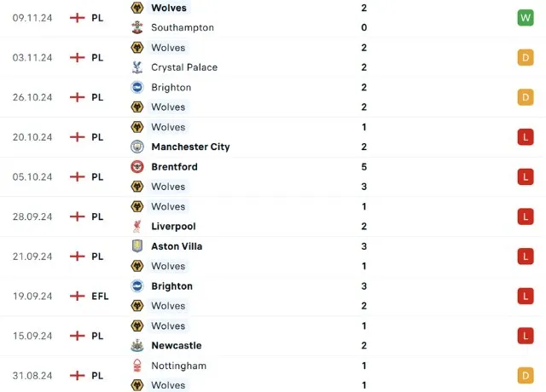
Task: Click the England flag on the 19.09.24 row
Action: point(77,297)
